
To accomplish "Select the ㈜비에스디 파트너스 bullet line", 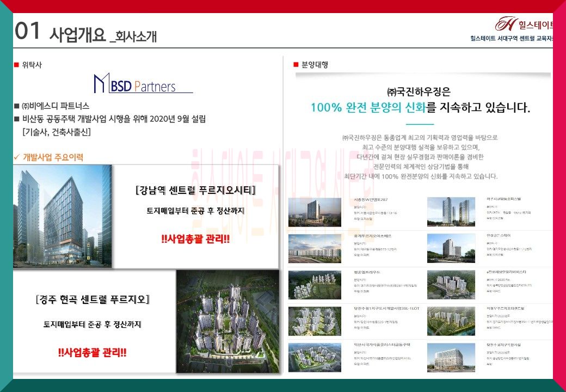I will pyautogui.click(x=56, y=106).
